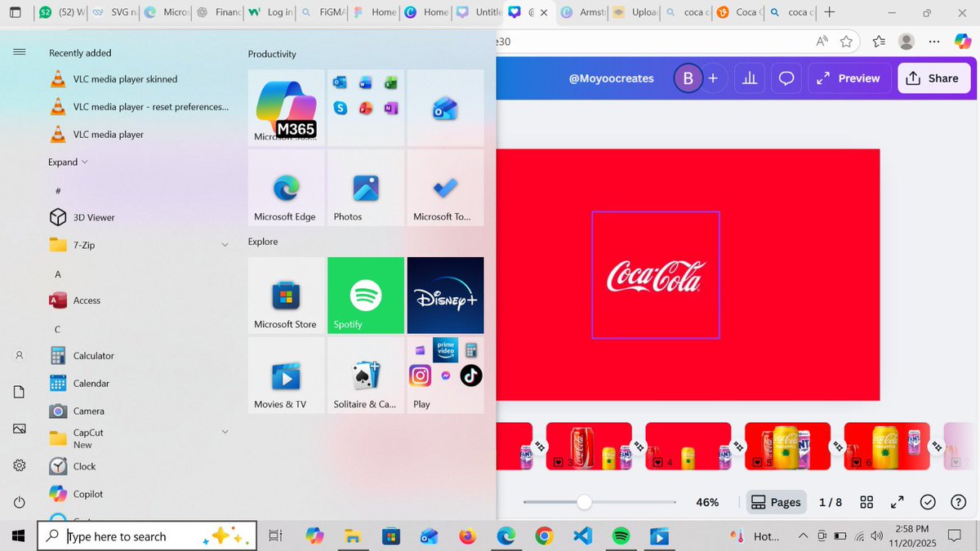Adjust the zoom slider near 46%
This screenshot has height=551, width=980.
click(x=584, y=502)
